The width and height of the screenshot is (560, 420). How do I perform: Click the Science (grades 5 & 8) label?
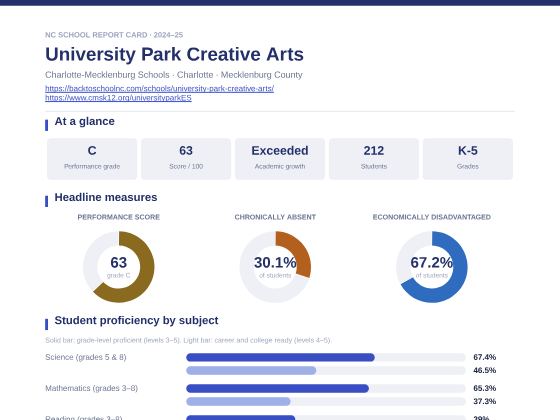tap(86, 357)
